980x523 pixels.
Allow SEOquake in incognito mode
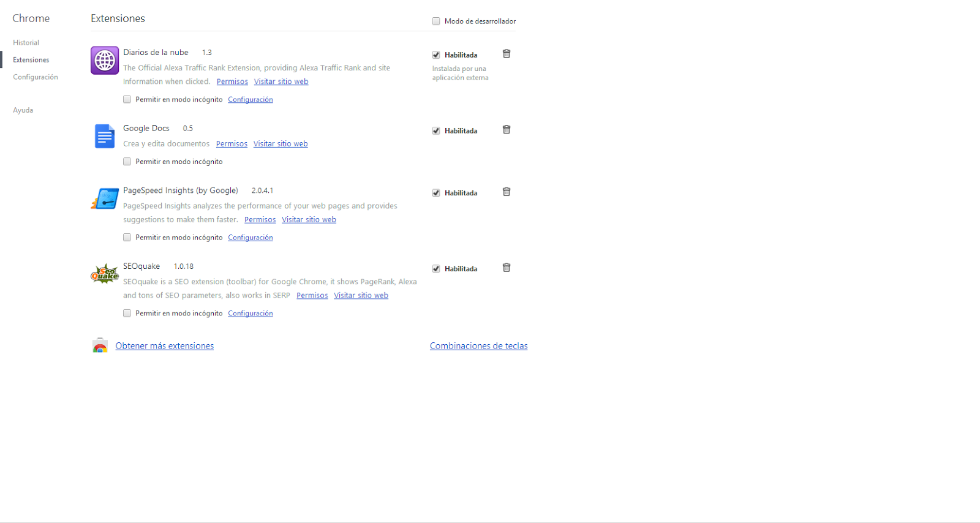pyautogui.click(x=127, y=313)
